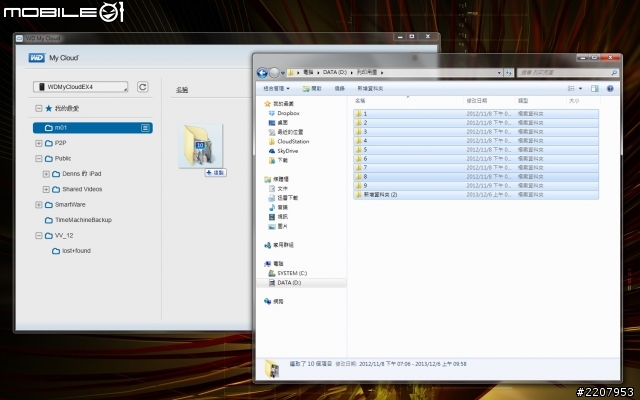Select folder named 6 in file list
Screen dimensions: 640x400
click(476, 159)
